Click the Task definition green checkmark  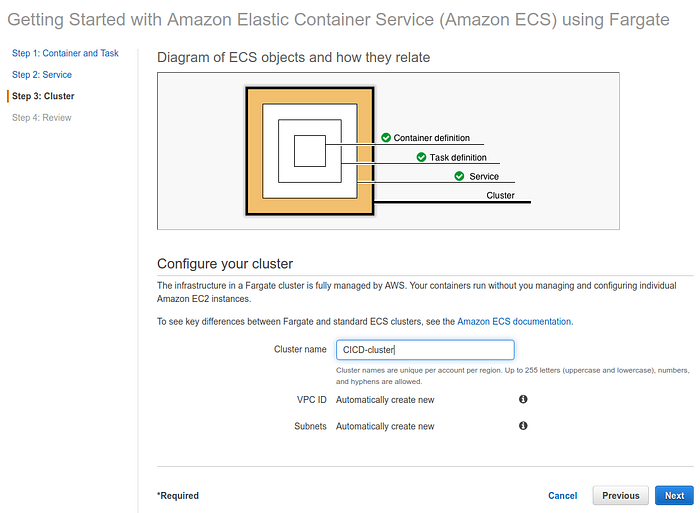[x=422, y=157]
